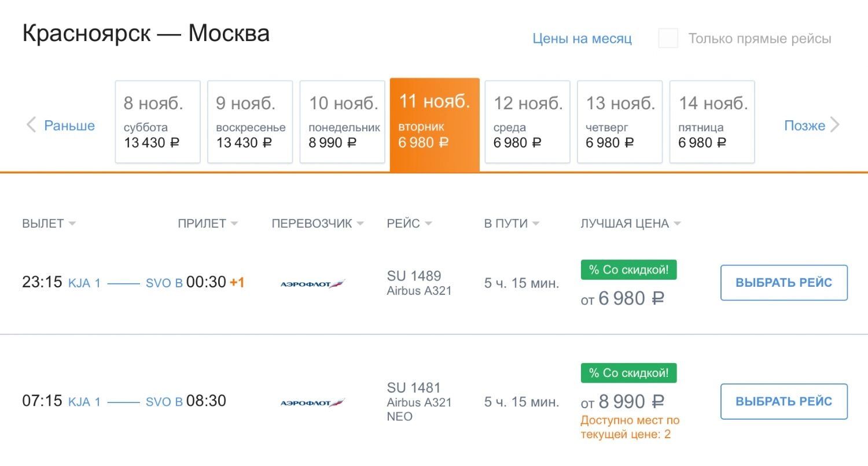Screen dimensions: 868x466
Task: Sort by ЛУЧШАЯ ЦЕНА best price
Action: (x=630, y=224)
